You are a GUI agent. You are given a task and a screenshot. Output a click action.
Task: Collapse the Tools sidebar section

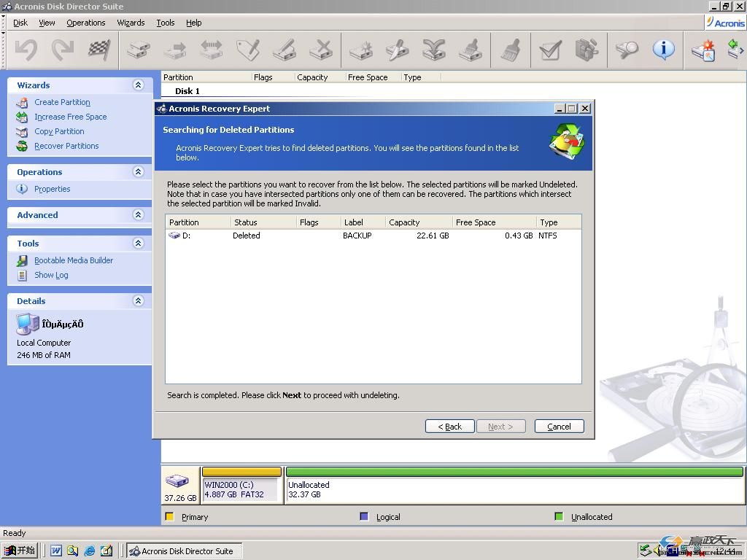click(x=138, y=244)
